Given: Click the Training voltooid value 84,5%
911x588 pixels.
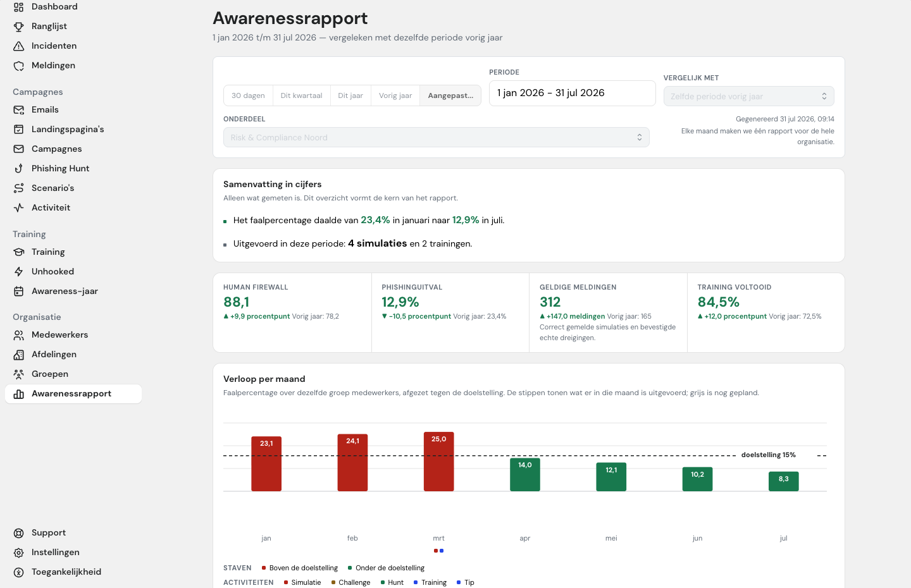Looking at the screenshot, I should pyautogui.click(x=719, y=302).
